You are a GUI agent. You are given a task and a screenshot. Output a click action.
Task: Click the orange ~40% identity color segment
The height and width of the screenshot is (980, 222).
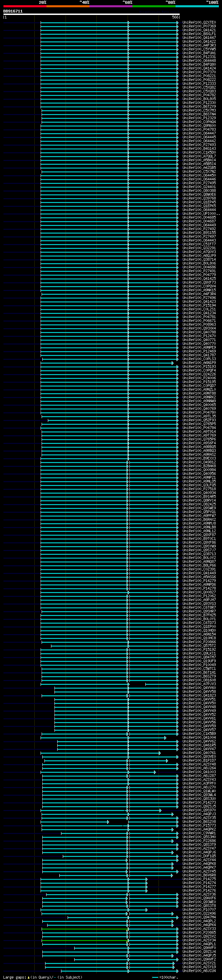coord(68,6)
